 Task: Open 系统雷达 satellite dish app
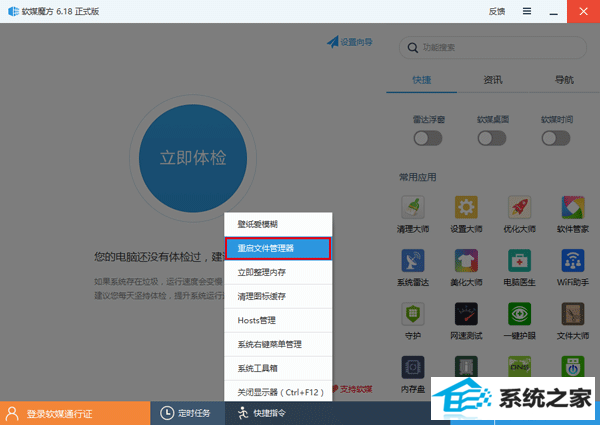click(412, 261)
